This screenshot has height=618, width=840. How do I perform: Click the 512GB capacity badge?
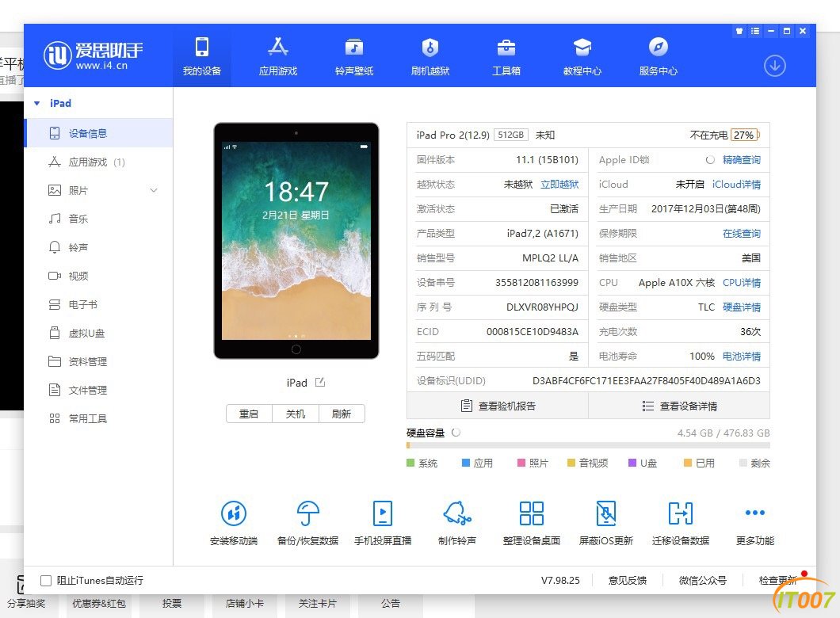510,135
